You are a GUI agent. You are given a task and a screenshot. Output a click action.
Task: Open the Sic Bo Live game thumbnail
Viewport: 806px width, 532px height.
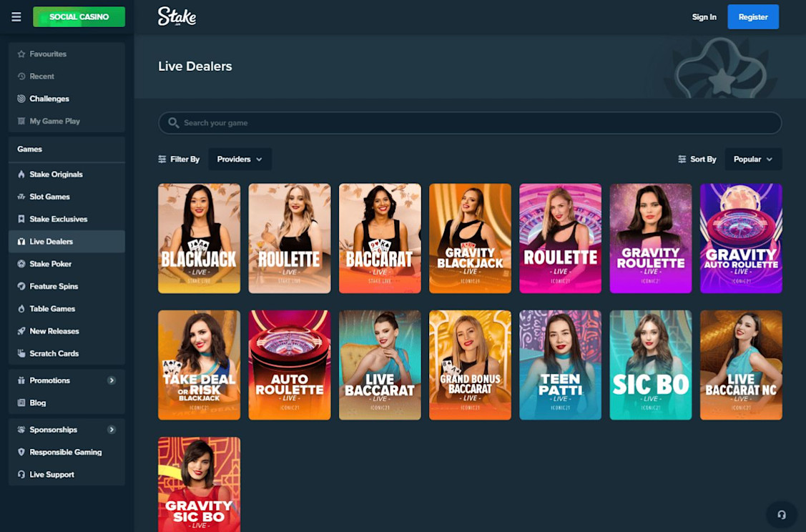(650, 365)
